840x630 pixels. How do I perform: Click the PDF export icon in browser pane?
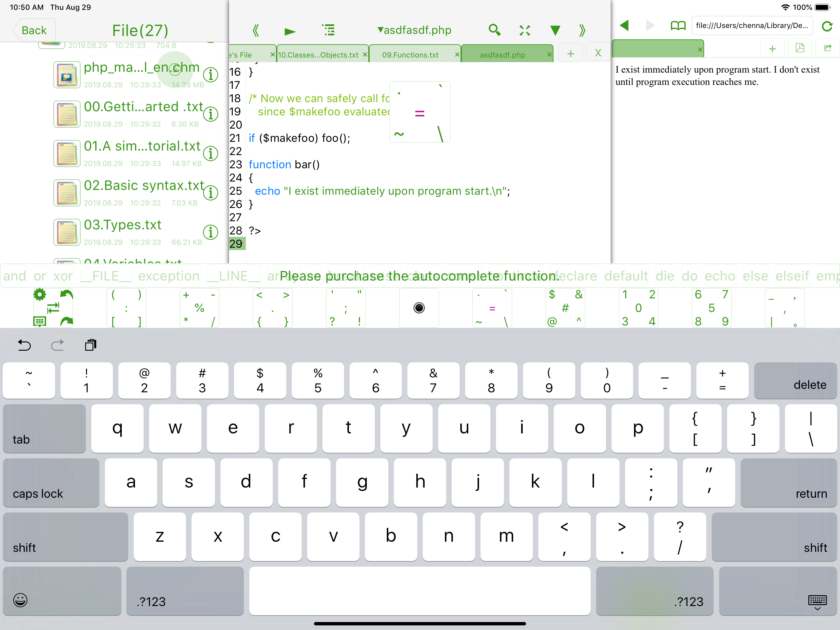[800, 48]
